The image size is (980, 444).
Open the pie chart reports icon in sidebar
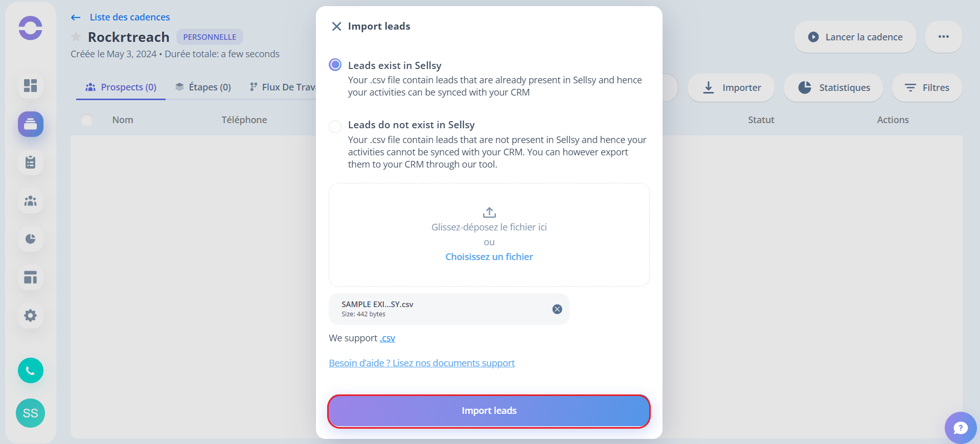click(31, 239)
